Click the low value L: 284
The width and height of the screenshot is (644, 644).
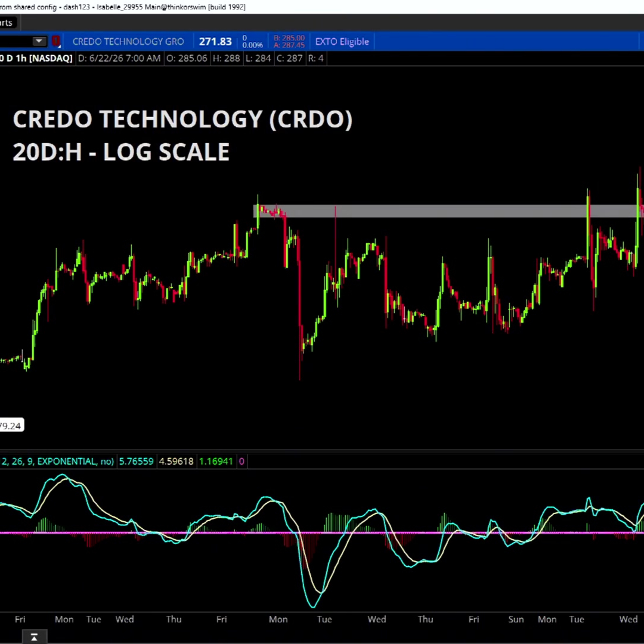[x=258, y=59]
